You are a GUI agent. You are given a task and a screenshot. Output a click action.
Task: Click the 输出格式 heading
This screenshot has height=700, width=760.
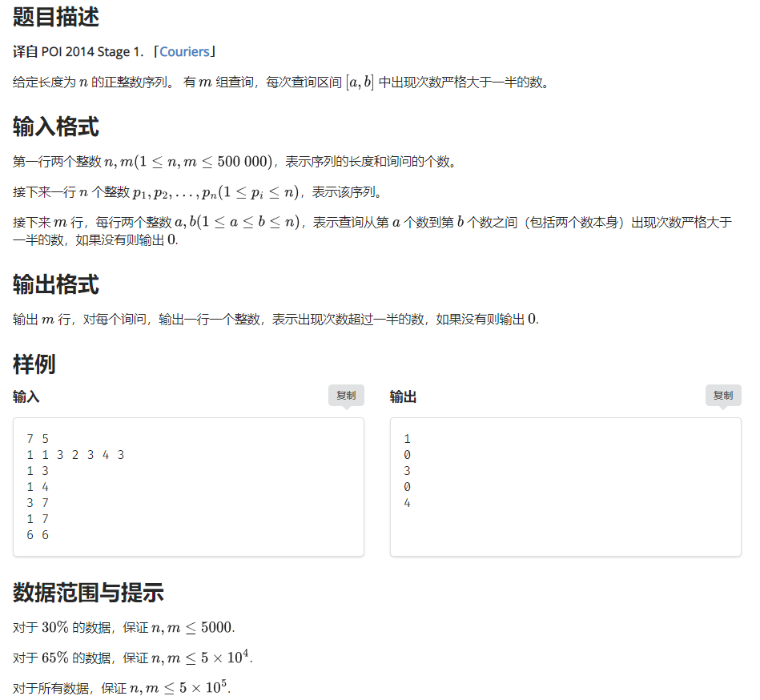coord(54,285)
